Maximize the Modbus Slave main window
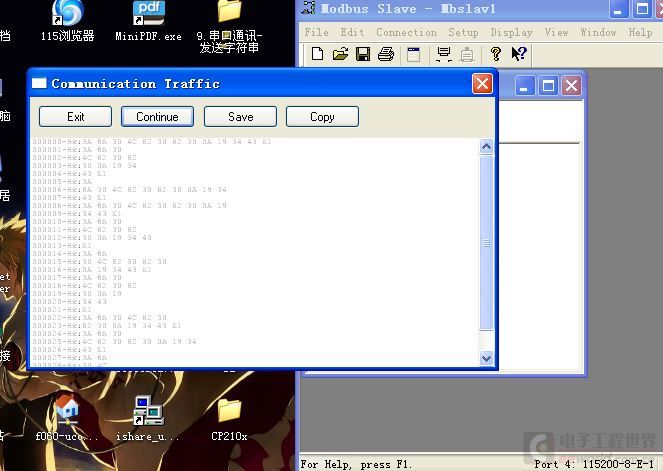The image size is (663, 471). (x=642, y=9)
